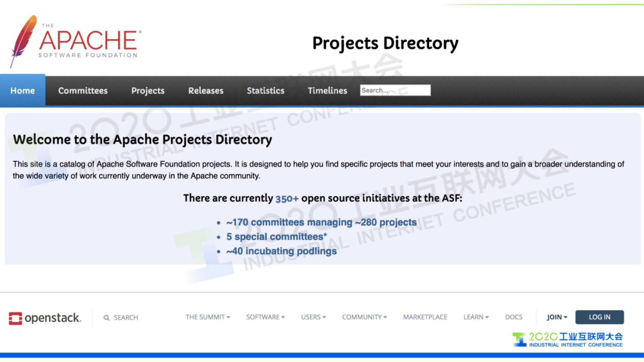644x362 pixels.
Task: Expand the Software dropdown menu
Action: [265, 317]
